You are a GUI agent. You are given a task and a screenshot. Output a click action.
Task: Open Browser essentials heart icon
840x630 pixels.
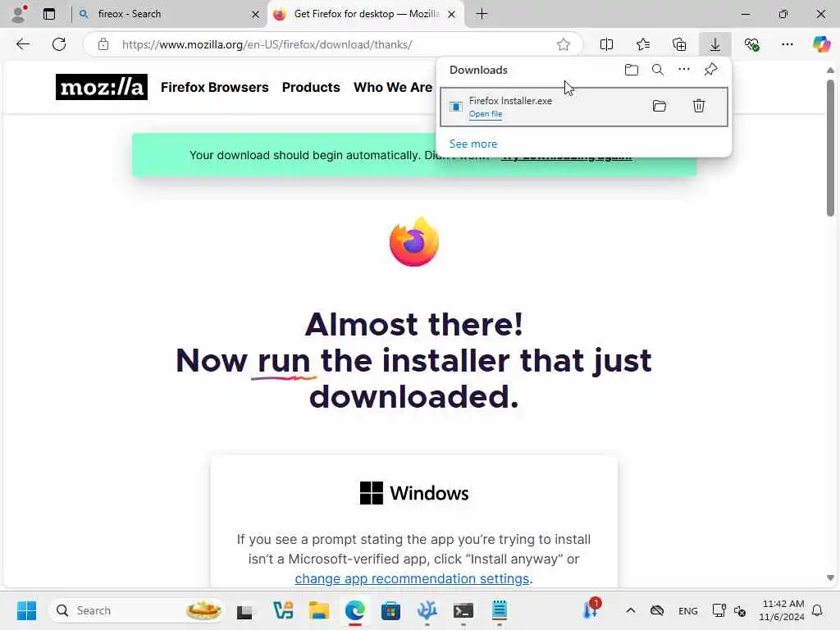click(x=751, y=44)
